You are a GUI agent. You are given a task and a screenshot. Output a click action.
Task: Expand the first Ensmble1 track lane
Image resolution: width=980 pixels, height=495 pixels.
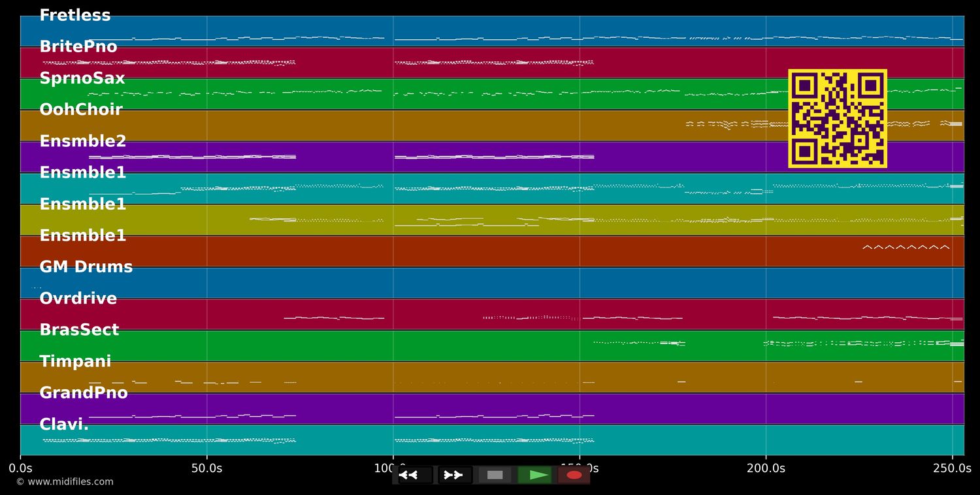[x=82, y=172]
